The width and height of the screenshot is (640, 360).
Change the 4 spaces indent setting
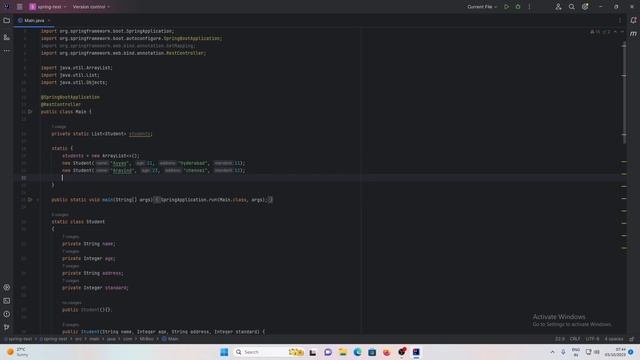(x=613, y=339)
